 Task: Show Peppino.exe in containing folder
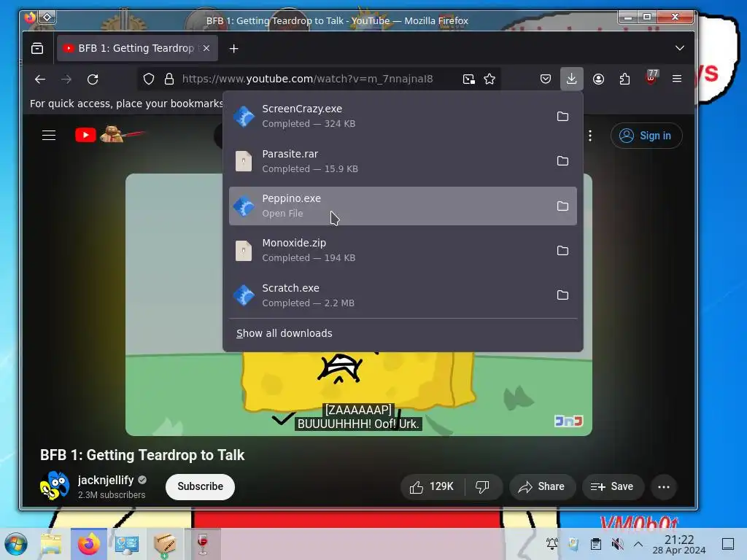(x=562, y=206)
